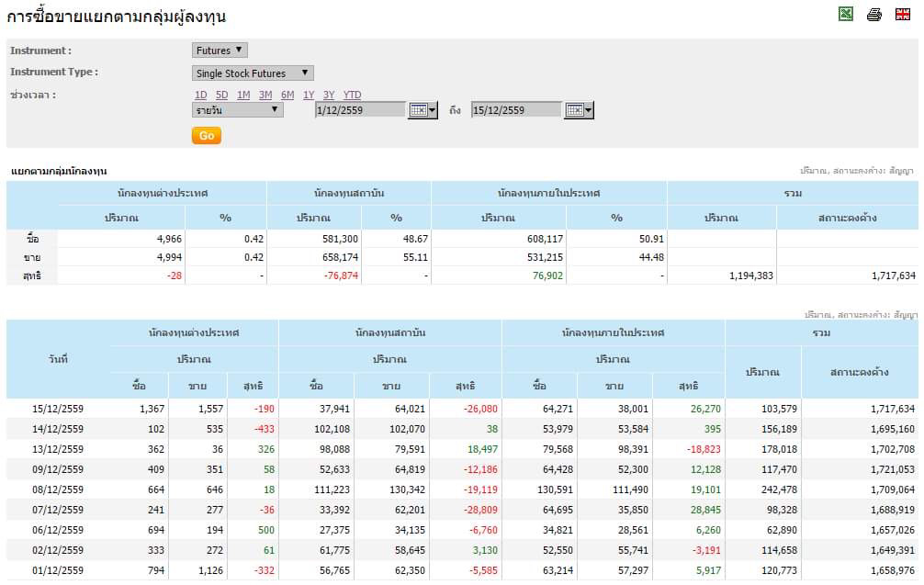Click local investor buy volume 608,117
924x585 pixels.
coord(545,239)
